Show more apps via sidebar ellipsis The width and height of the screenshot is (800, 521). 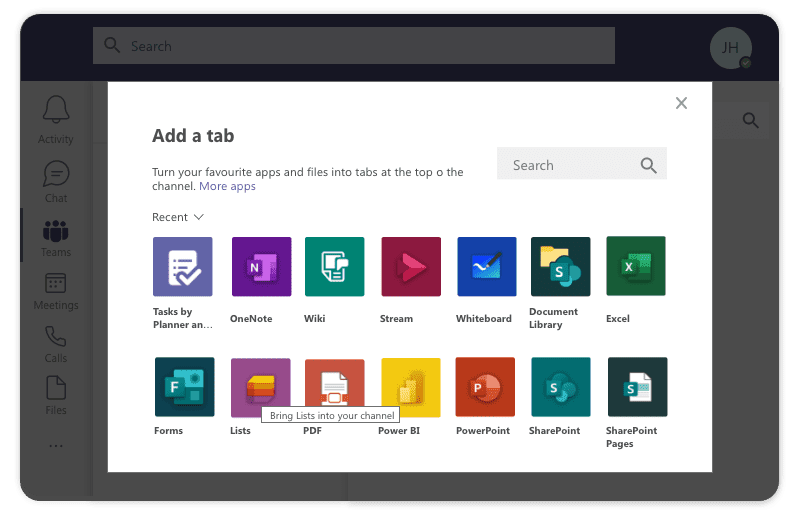click(x=56, y=446)
